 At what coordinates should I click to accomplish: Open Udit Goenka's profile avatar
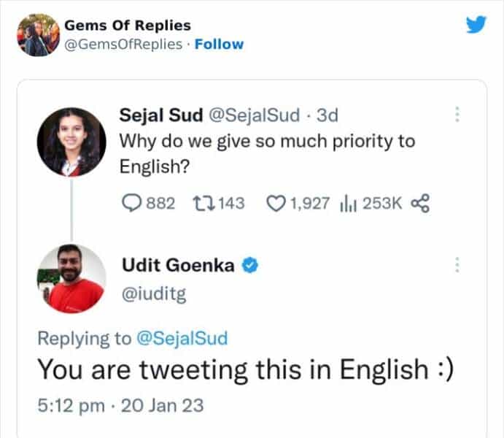[x=71, y=278]
